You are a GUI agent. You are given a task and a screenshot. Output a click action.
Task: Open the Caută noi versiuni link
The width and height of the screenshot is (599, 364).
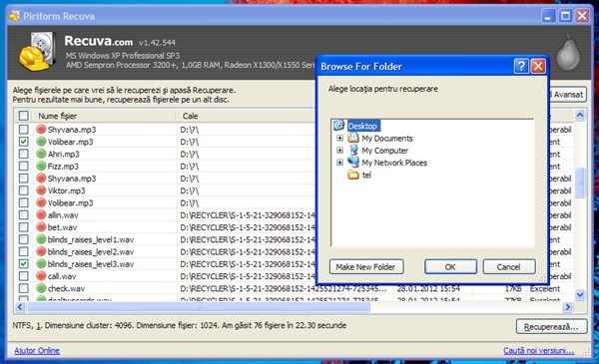[539, 350]
